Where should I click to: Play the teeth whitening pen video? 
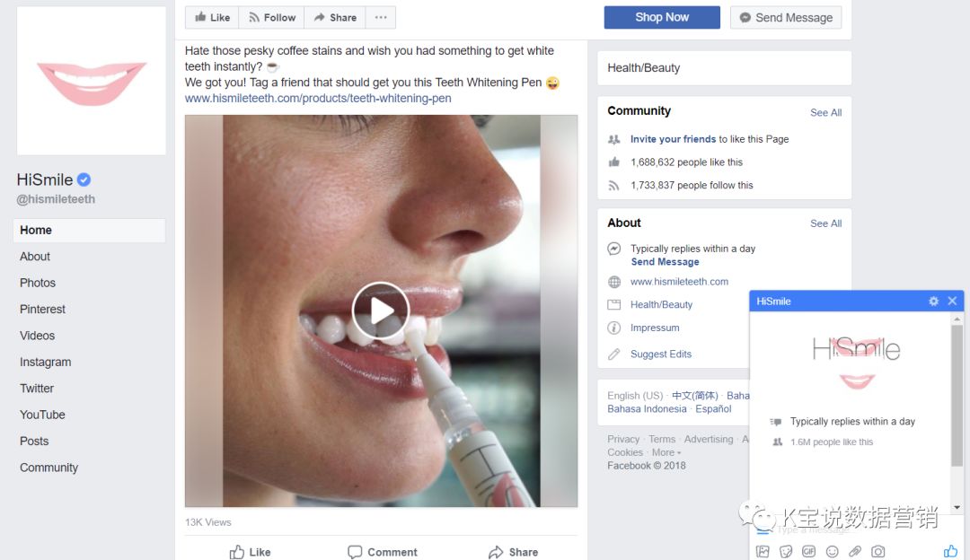coord(380,311)
